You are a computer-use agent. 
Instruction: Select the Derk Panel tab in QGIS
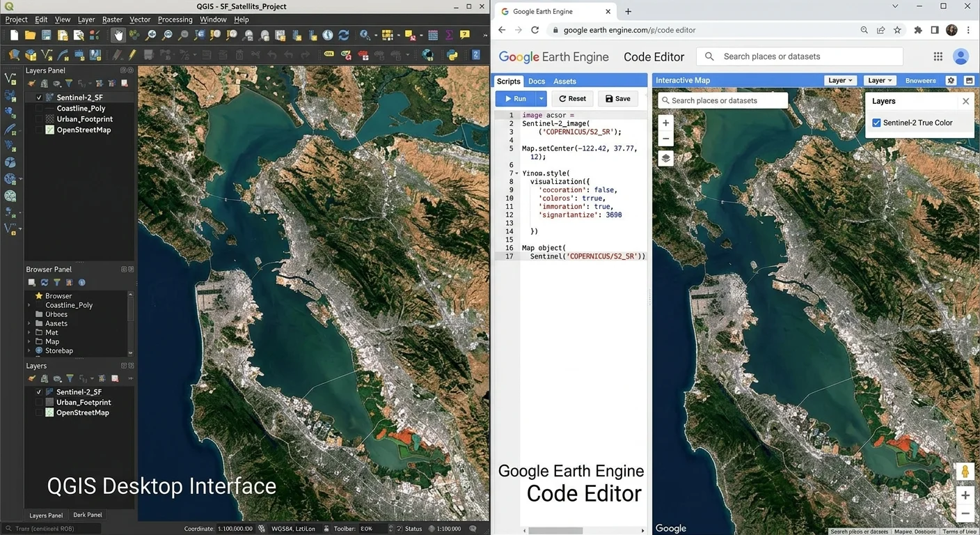pos(88,515)
